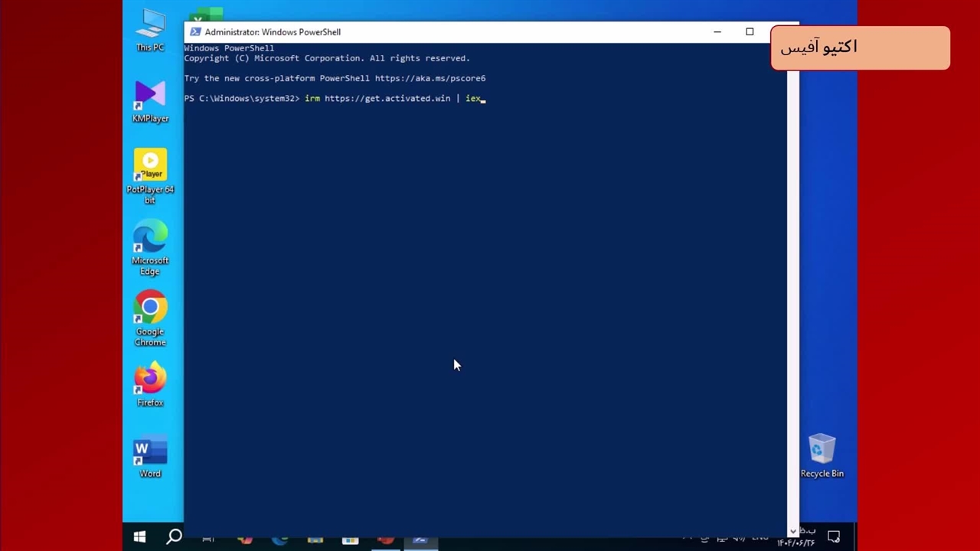Image resolution: width=980 pixels, height=551 pixels.
Task: Open taskbar search magnifier
Action: (x=174, y=537)
